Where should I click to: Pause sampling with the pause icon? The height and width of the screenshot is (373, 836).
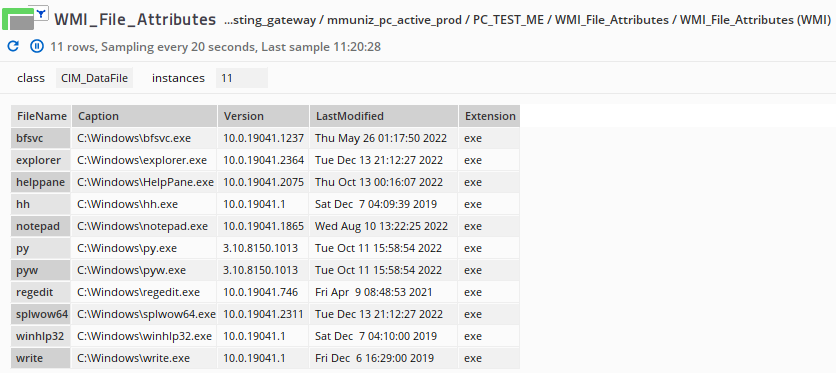coord(37,46)
